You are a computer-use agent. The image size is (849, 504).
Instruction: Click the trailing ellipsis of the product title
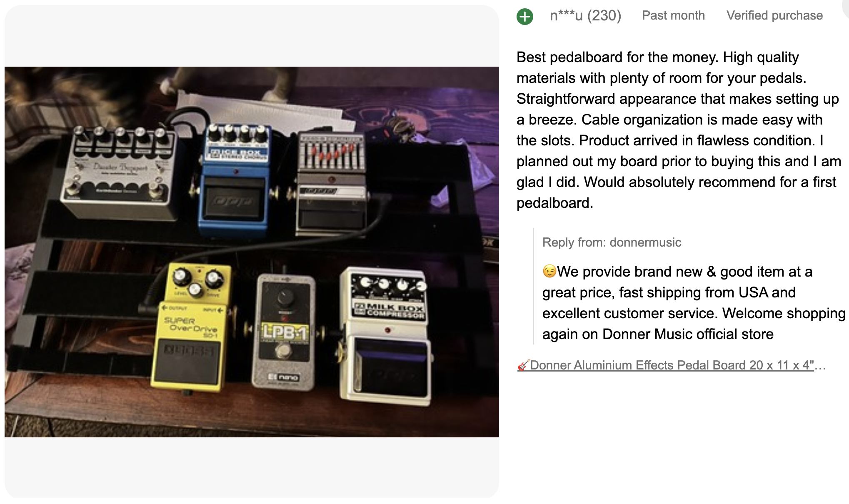pyautogui.click(x=820, y=365)
